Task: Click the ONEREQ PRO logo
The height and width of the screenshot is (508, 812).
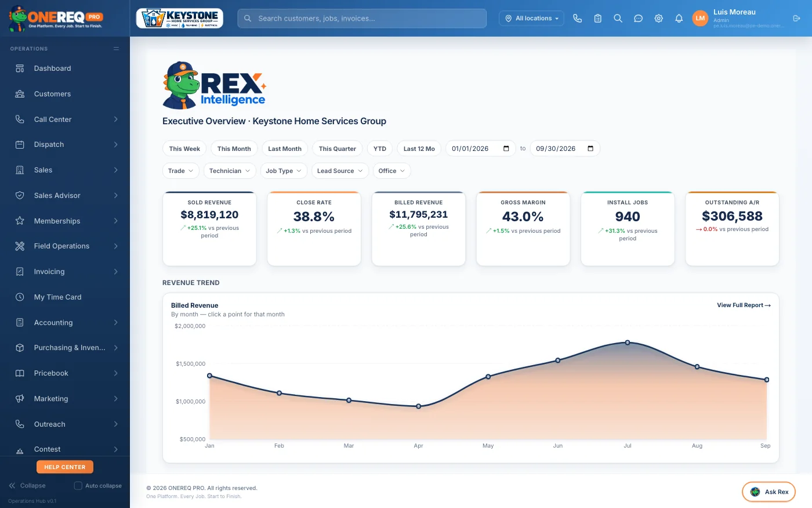Action: tap(56, 18)
